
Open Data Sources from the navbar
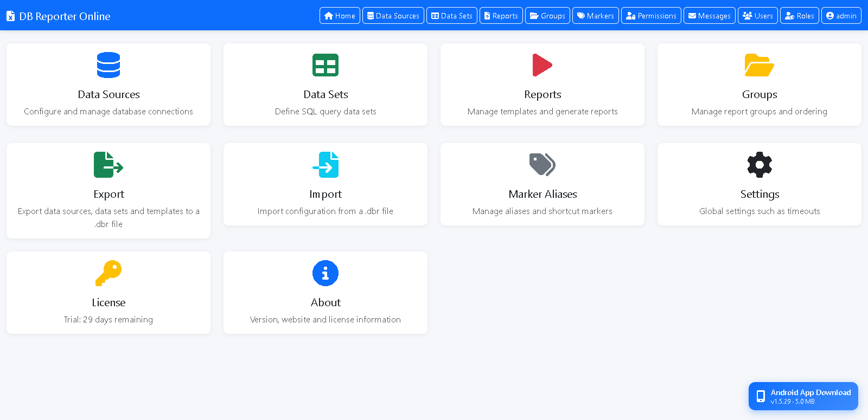pyautogui.click(x=393, y=16)
